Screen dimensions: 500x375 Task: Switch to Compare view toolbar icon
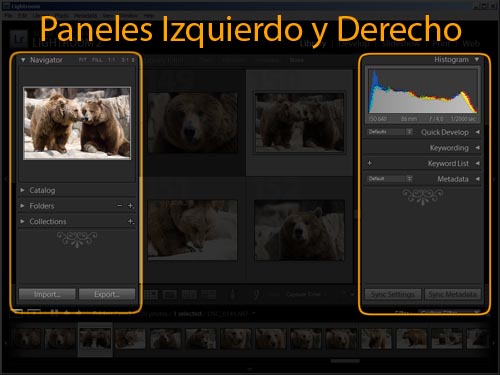pos(189,295)
